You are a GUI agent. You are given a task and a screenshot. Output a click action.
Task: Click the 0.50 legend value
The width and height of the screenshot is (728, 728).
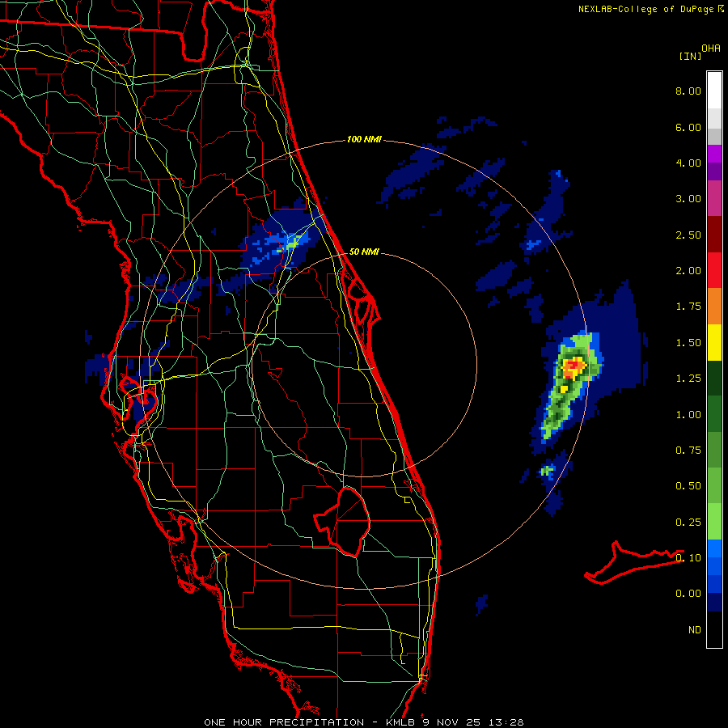point(688,486)
